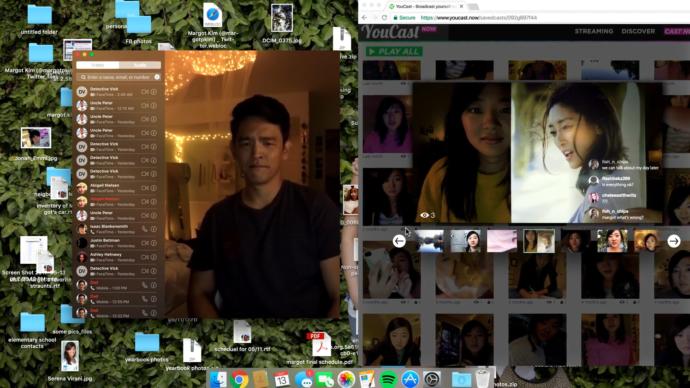Open Spotify from the dock

tap(388, 379)
